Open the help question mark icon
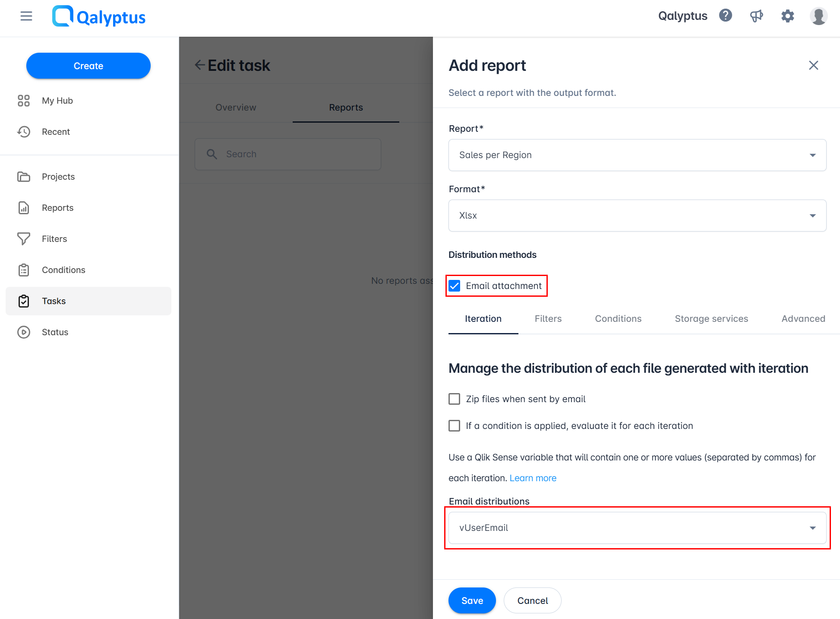 click(x=726, y=16)
